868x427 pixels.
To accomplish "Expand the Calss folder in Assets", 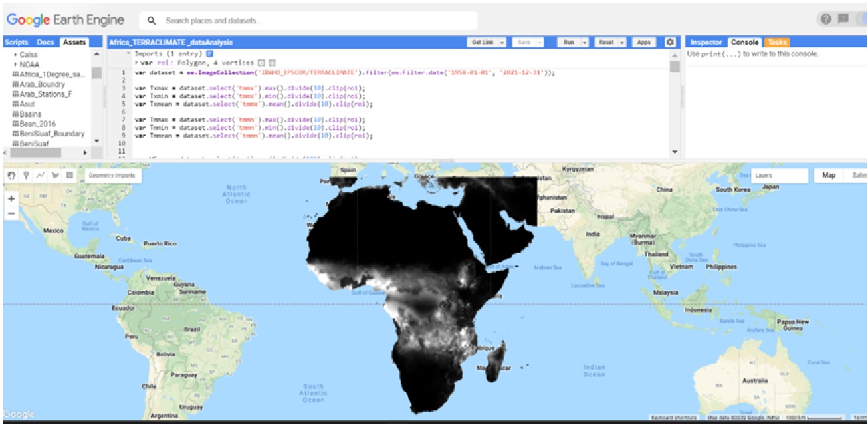I will point(15,55).
